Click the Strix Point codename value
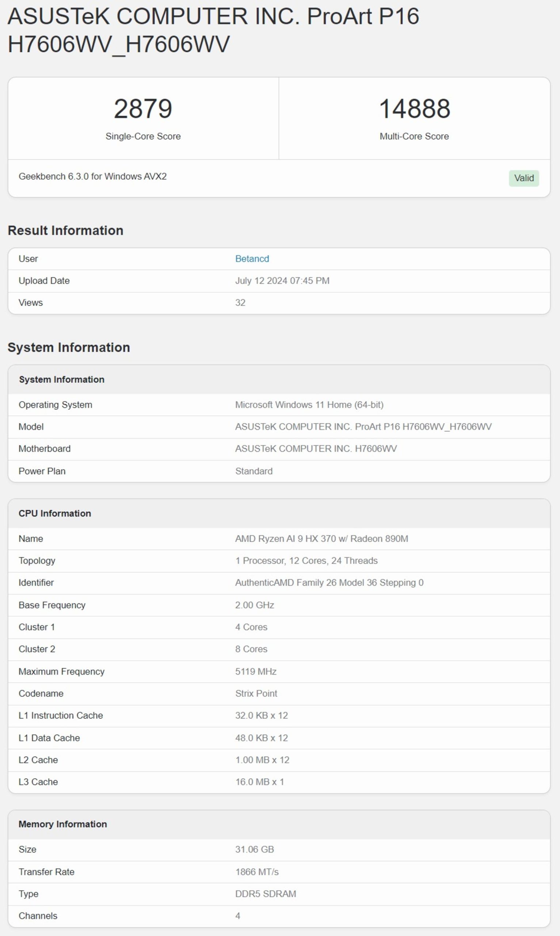 (x=256, y=693)
